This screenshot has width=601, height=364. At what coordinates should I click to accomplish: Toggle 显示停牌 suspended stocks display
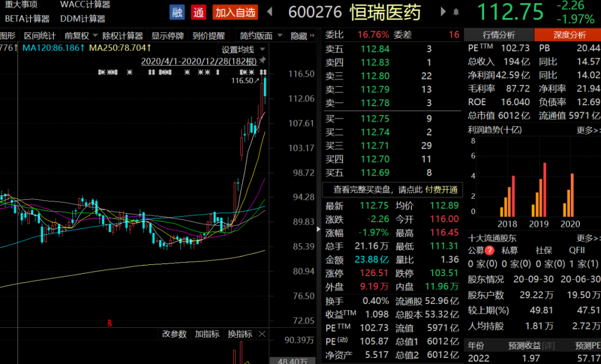pos(168,35)
